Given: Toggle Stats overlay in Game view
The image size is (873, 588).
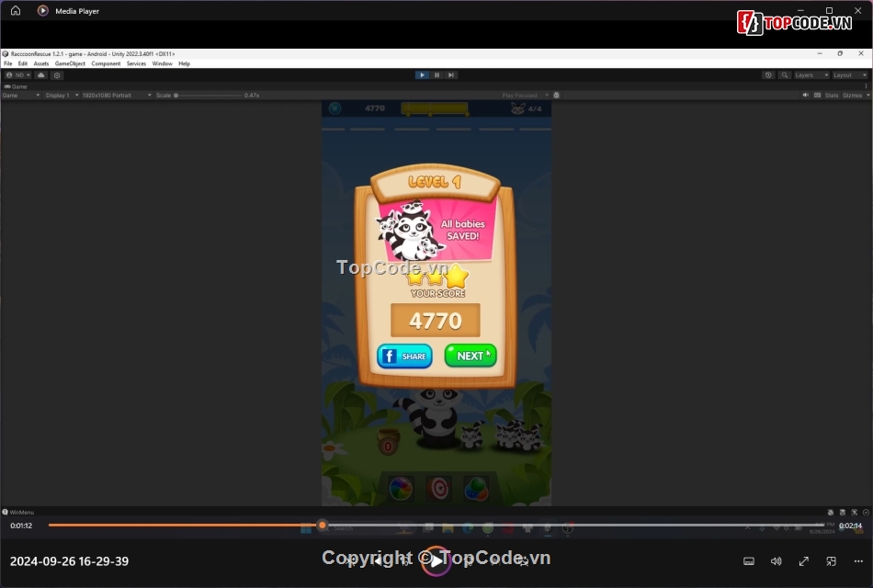Looking at the screenshot, I should tap(832, 96).
